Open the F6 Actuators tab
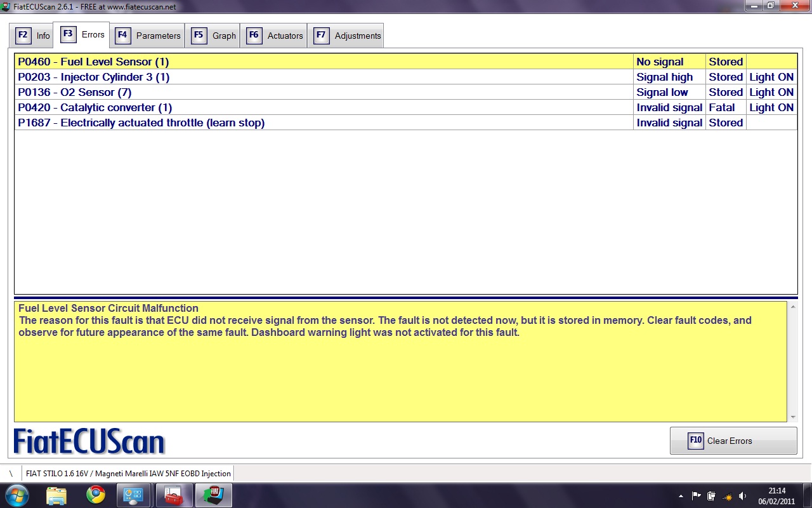812x508 pixels. coord(275,36)
